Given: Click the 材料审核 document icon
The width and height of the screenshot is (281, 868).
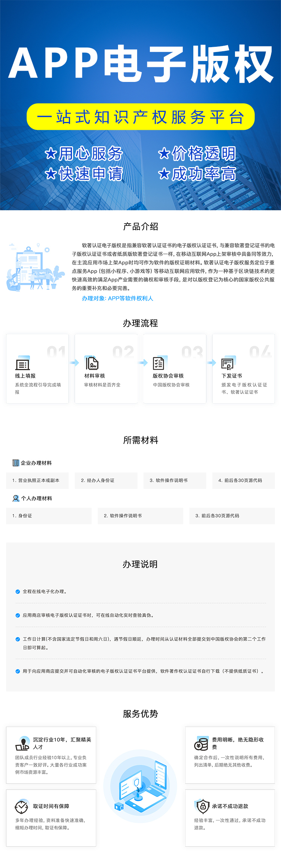Looking at the screenshot, I should pyautogui.click(x=92, y=363).
